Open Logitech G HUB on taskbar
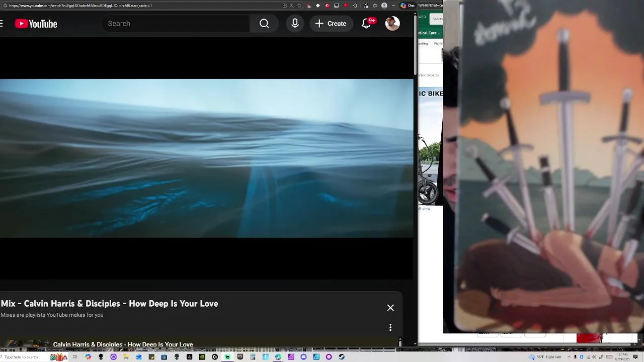Viewport: 644px width, 362px height. [x=215, y=357]
